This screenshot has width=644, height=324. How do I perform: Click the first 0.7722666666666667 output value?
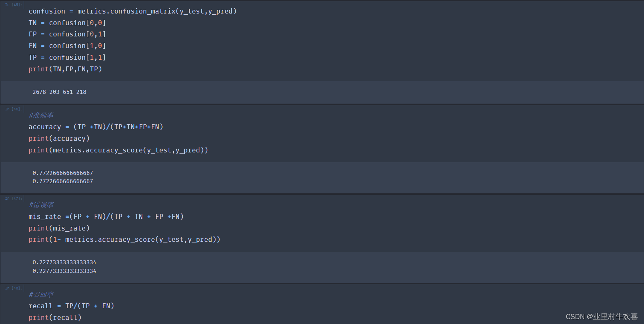pos(63,173)
